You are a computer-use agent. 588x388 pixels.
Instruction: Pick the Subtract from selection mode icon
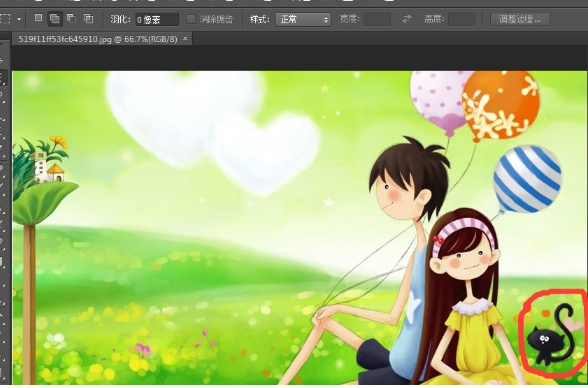tap(71, 18)
